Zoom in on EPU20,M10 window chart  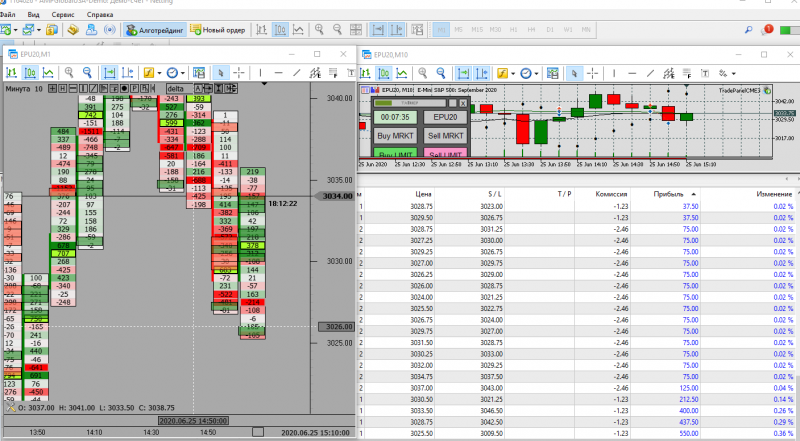tap(422, 74)
